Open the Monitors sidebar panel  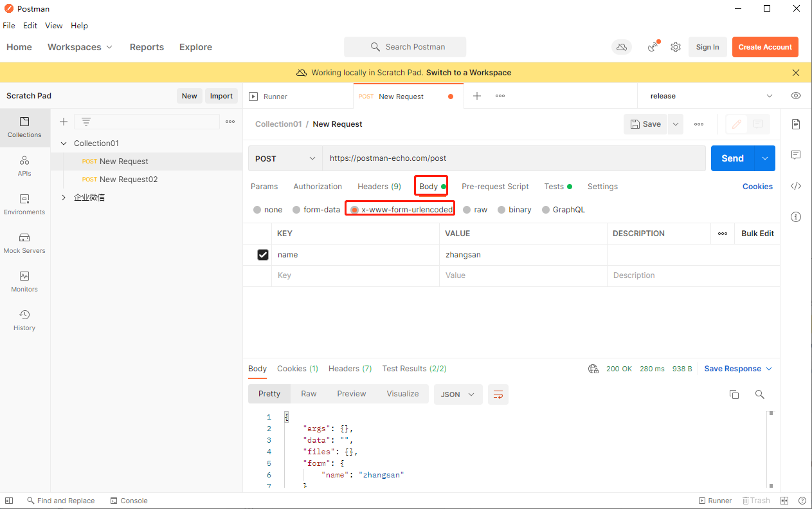point(24,282)
